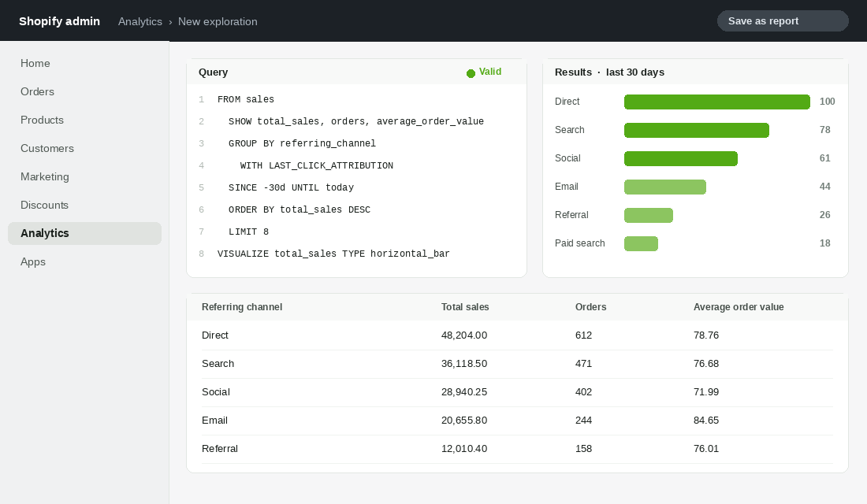Click the GROUP BY referring_channel line
Screen dimensions: 867x504
point(302,143)
